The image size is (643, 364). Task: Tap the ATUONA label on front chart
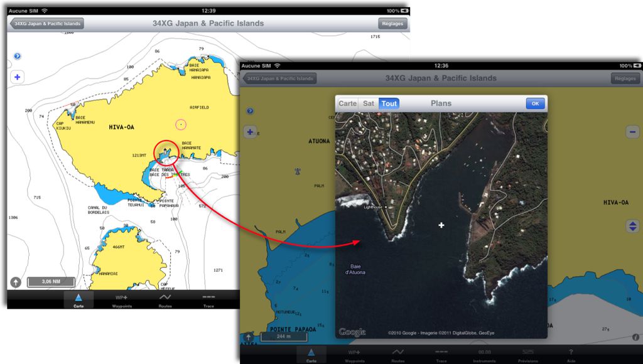tap(319, 141)
